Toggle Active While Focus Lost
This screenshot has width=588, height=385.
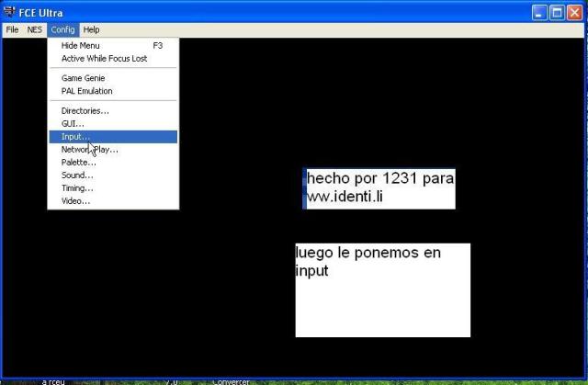(x=113, y=59)
